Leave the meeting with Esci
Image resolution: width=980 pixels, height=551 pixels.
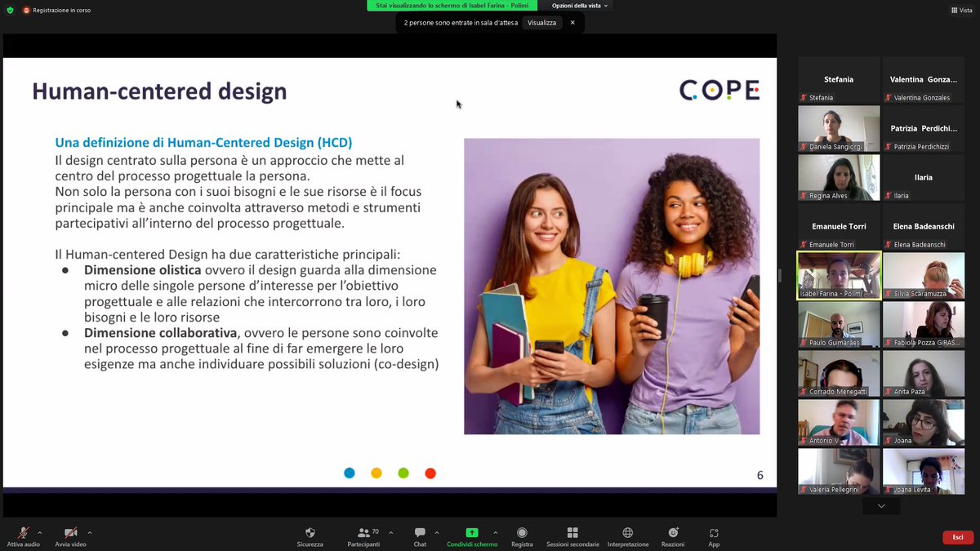957,537
